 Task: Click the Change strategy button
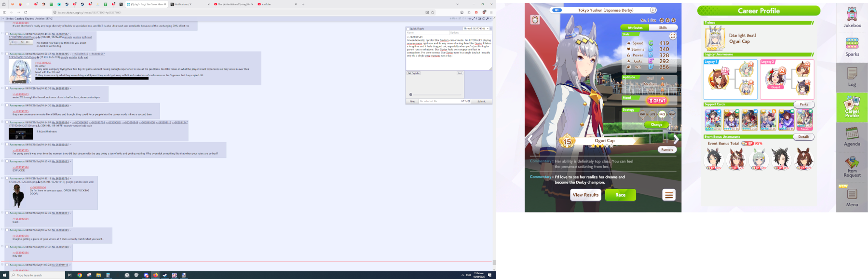[656, 124]
